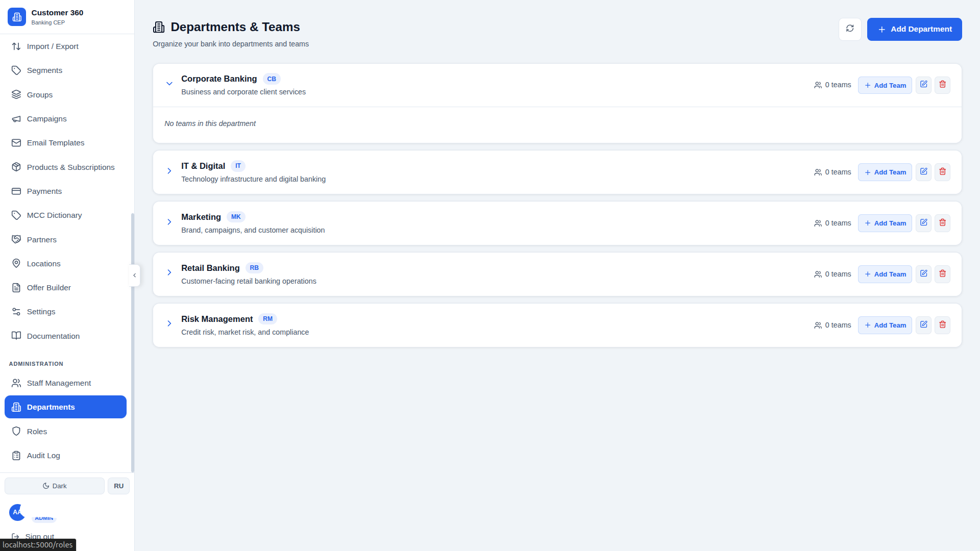Collapse the sidebar with the arrow handle
This screenshot has width=980, height=551.
coord(134,275)
